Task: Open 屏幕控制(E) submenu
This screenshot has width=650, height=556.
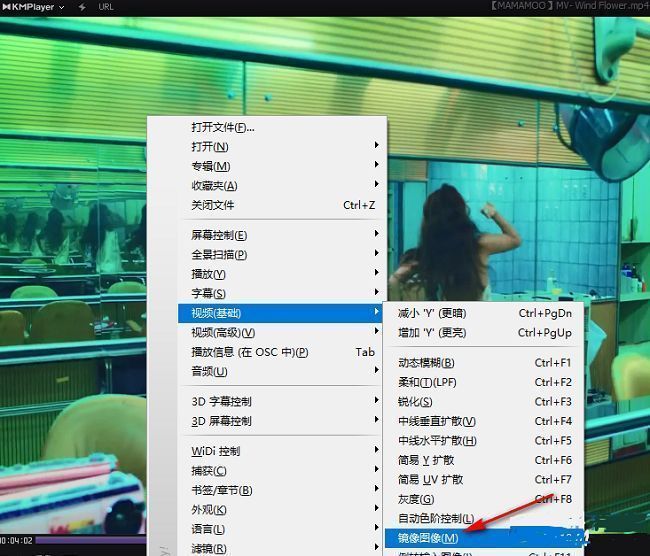Action: tap(281, 236)
